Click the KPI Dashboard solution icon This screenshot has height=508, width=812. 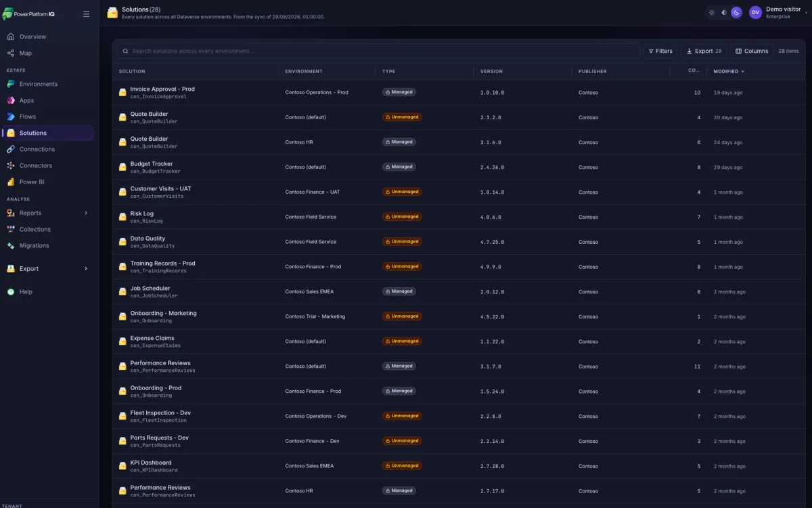pyautogui.click(x=122, y=466)
